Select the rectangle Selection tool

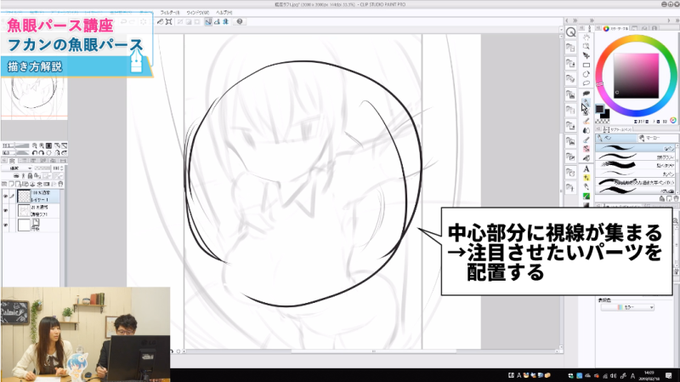click(586, 65)
